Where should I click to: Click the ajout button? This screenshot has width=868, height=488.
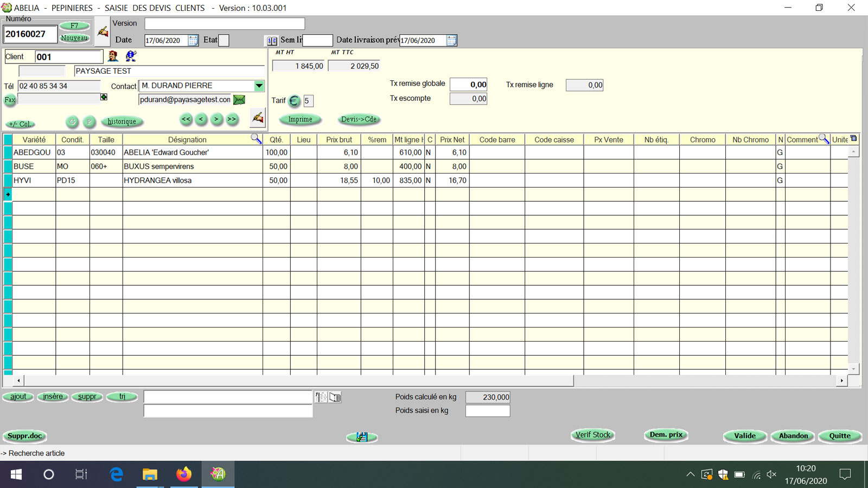[x=18, y=397]
